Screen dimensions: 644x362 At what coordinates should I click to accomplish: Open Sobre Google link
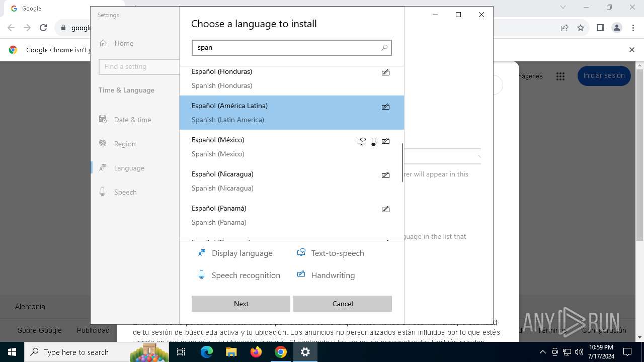[x=40, y=330]
